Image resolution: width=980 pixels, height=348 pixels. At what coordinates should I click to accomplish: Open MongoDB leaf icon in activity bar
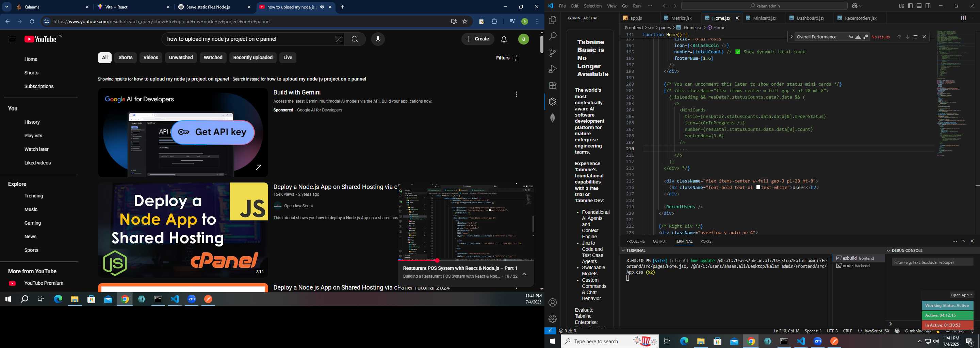click(552, 118)
